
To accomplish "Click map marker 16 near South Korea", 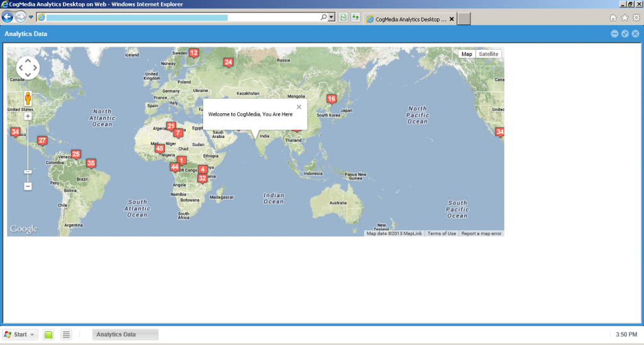I will [x=331, y=99].
